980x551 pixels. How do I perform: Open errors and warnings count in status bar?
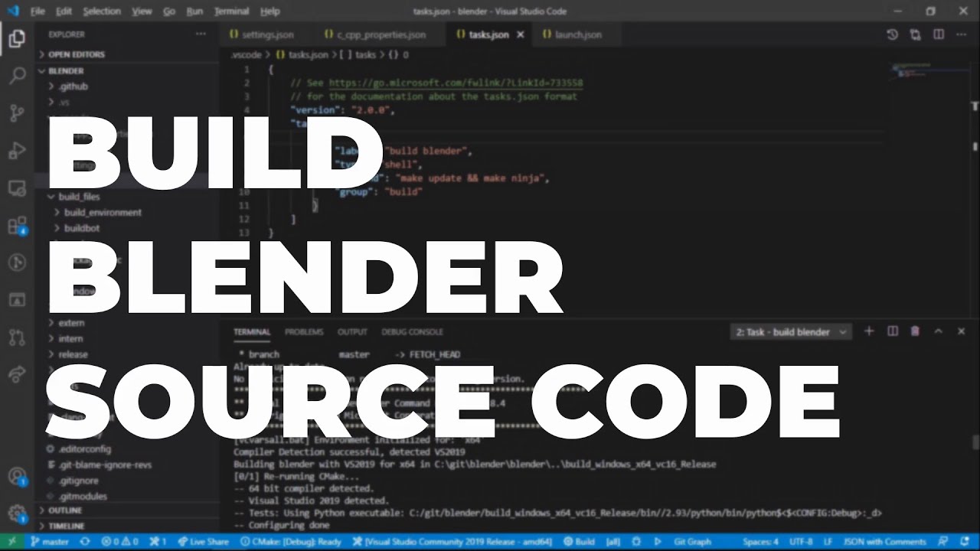(x=119, y=542)
